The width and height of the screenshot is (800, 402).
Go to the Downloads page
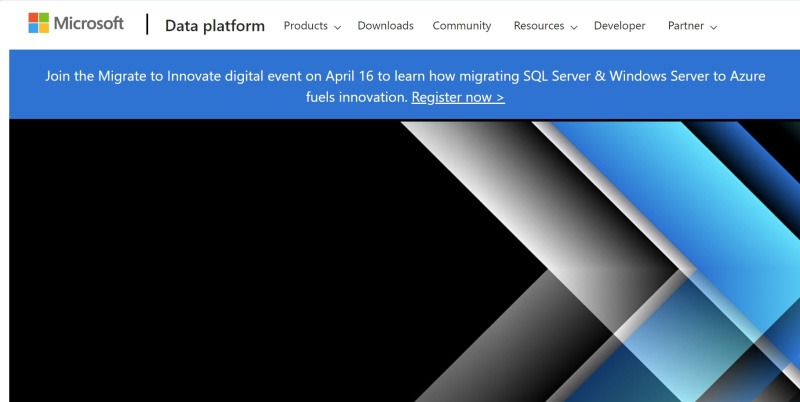click(385, 26)
